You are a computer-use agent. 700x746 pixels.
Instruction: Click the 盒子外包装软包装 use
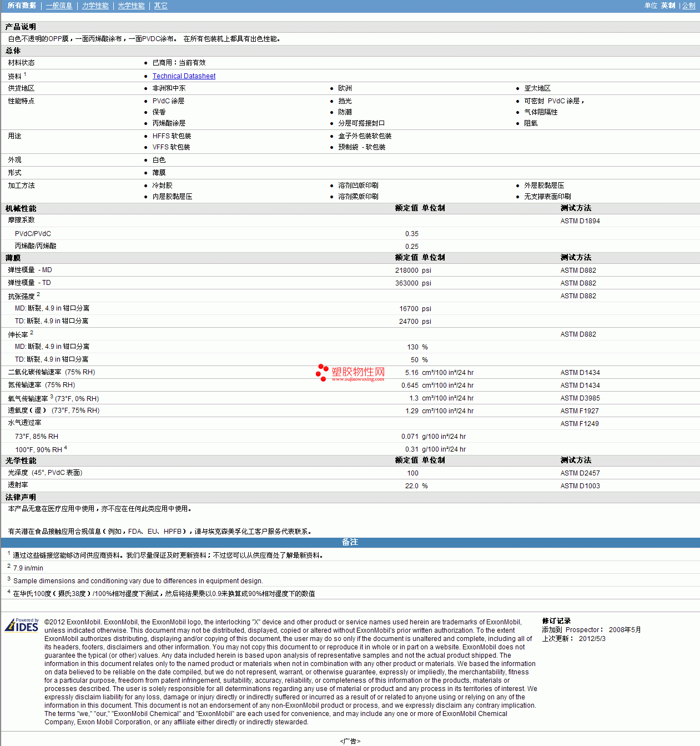[x=365, y=136]
